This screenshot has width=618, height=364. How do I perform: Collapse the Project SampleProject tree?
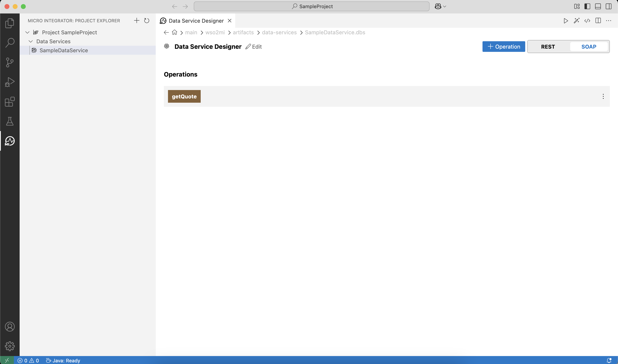click(27, 32)
